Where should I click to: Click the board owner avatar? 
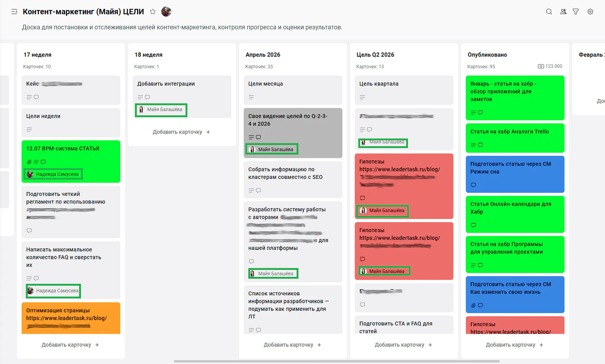pyautogui.click(x=166, y=12)
